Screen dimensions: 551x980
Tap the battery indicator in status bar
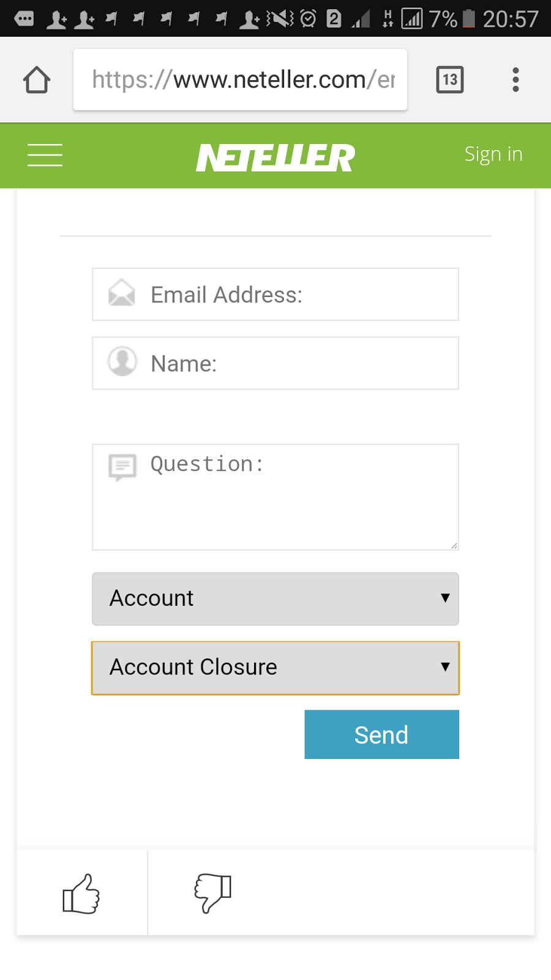click(468, 18)
